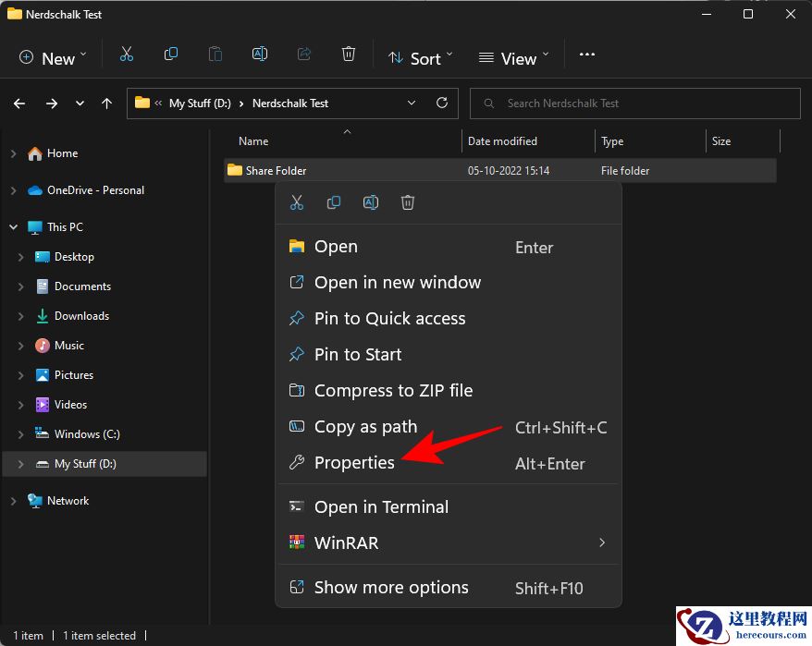Go up one folder level arrow
Screen dimensions: 812x646
pos(106,104)
